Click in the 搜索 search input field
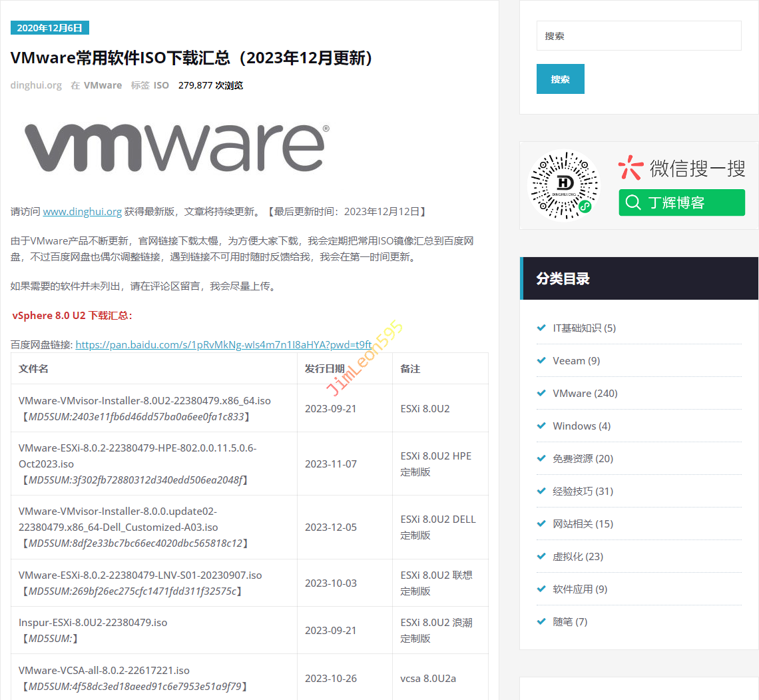 click(x=638, y=36)
